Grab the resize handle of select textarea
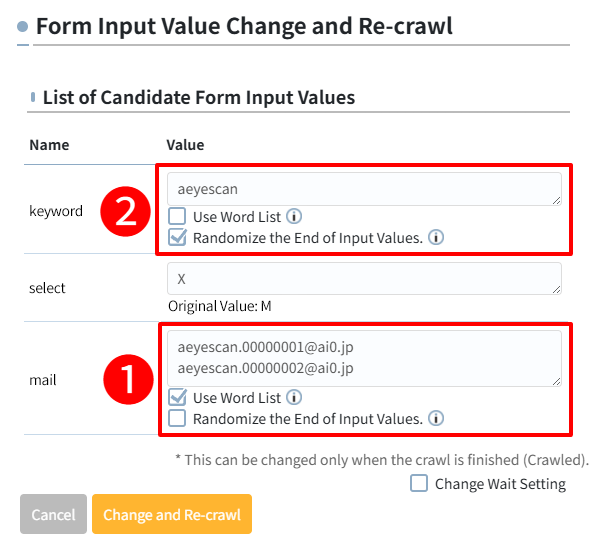The width and height of the screenshot is (598, 542). click(556, 289)
